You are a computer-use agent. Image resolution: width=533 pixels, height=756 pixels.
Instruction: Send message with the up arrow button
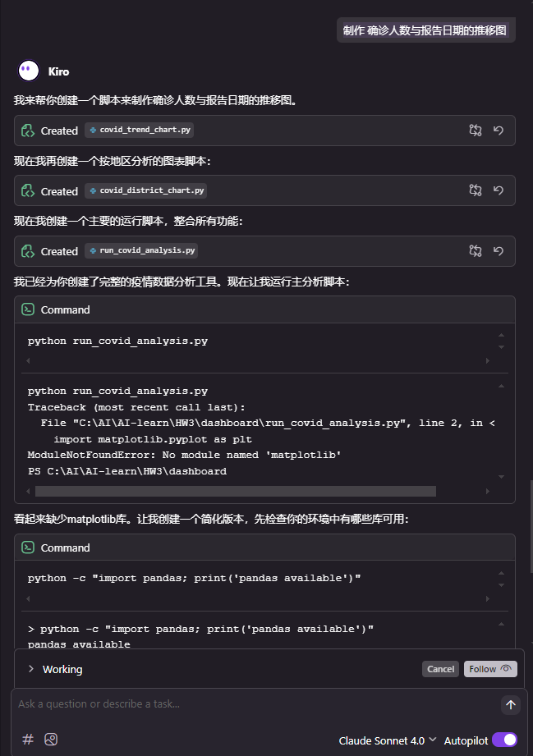click(511, 705)
